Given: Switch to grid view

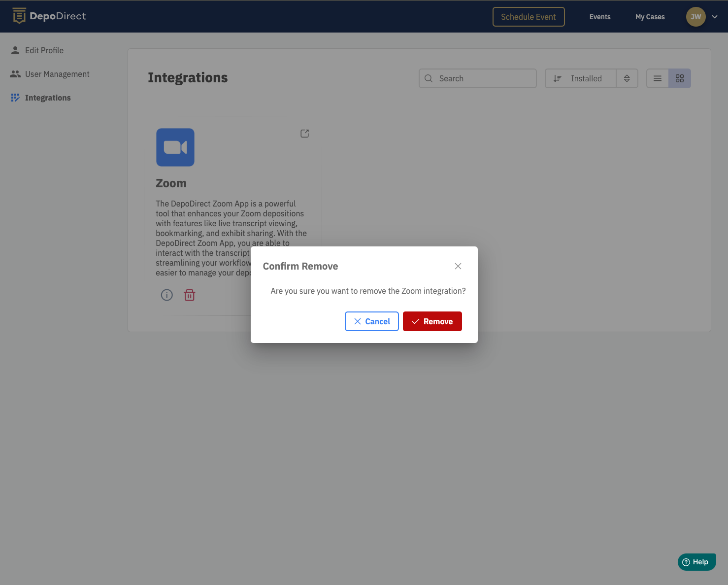Looking at the screenshot, I should [x=680, y=78].
